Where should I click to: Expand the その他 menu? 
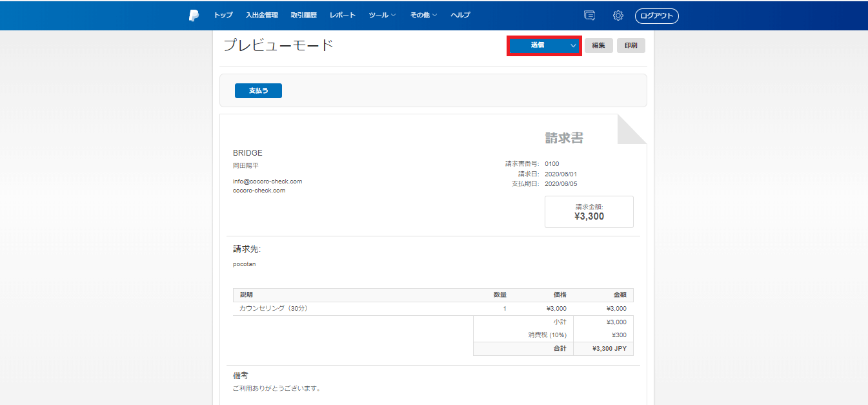pos(423,16)
